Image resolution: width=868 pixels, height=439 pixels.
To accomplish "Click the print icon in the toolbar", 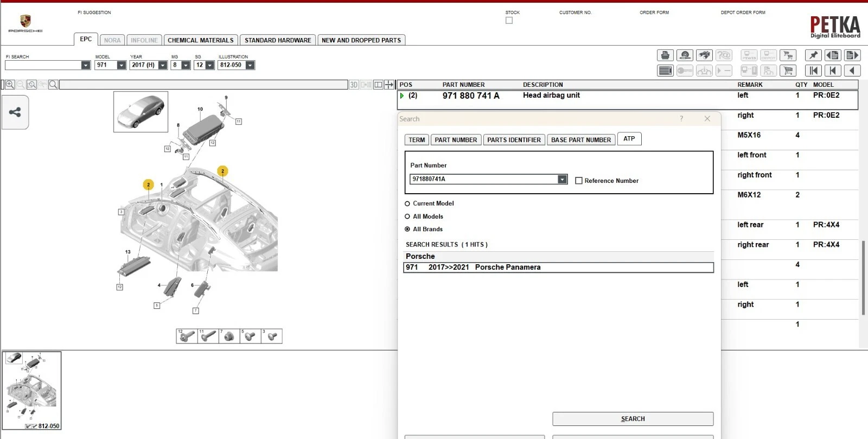I will coord(665,55).
